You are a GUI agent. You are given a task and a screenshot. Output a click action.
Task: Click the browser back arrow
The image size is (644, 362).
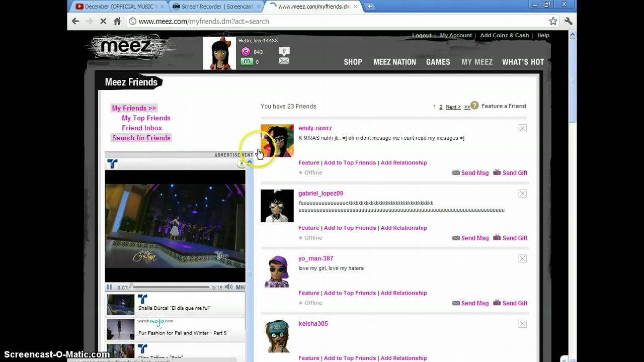(x=75, y=21)
